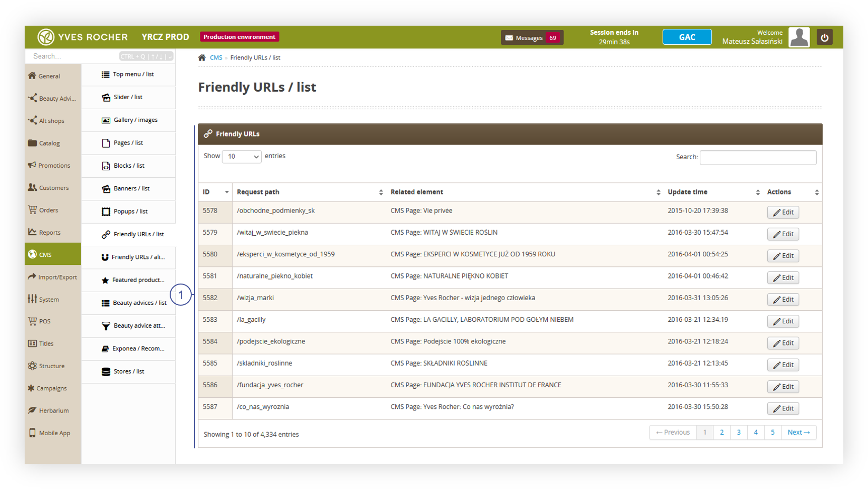
Task: Open Alt shops section in the sidebar
Action: click(53, 121)
